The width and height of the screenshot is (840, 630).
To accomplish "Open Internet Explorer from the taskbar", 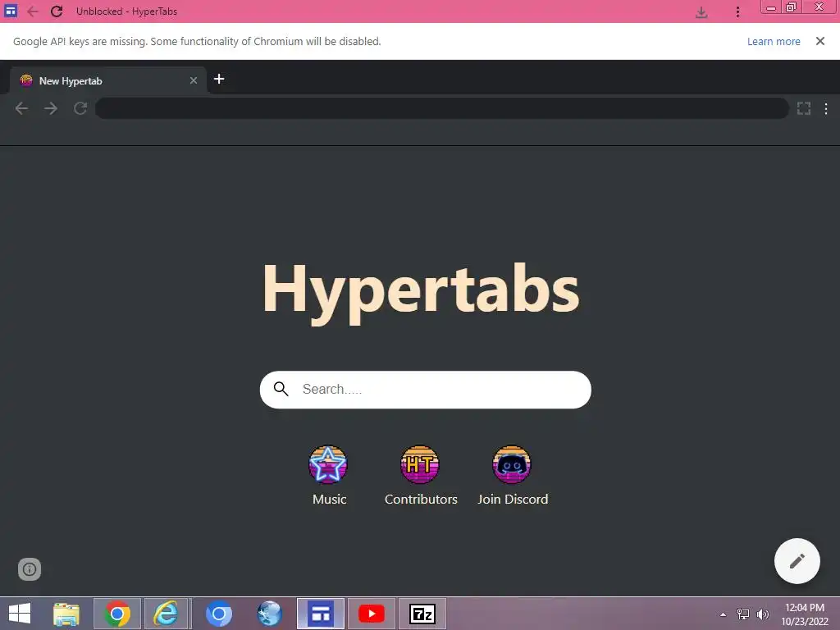I will 166,614.
